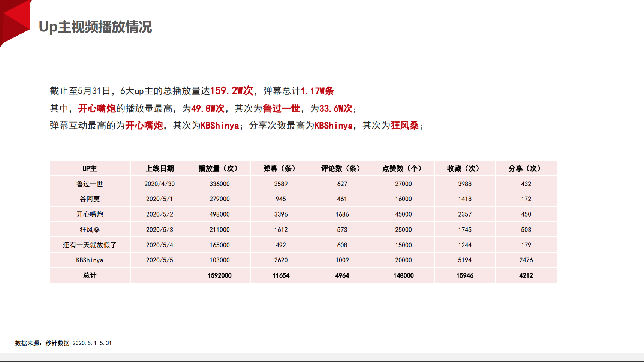Click the slide title 'Up主视频播放情况'
The width and height of the screenshot is (644, 362).
[95, 27]
